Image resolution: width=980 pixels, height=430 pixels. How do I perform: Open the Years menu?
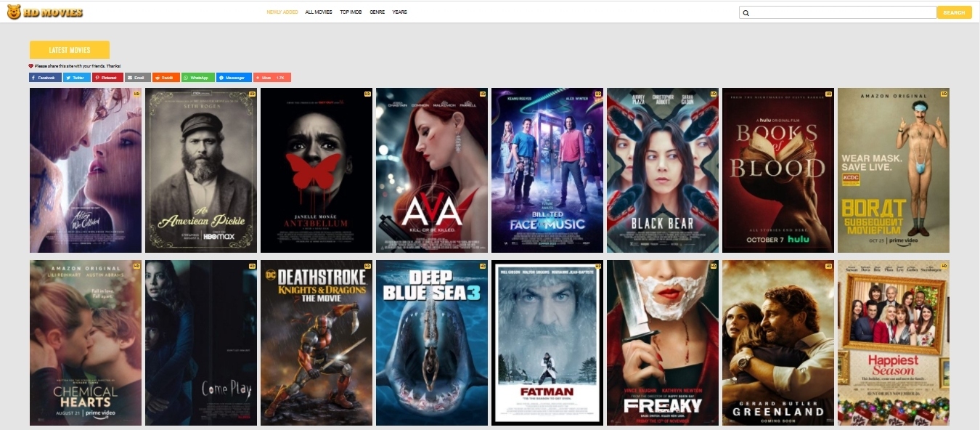400,12
